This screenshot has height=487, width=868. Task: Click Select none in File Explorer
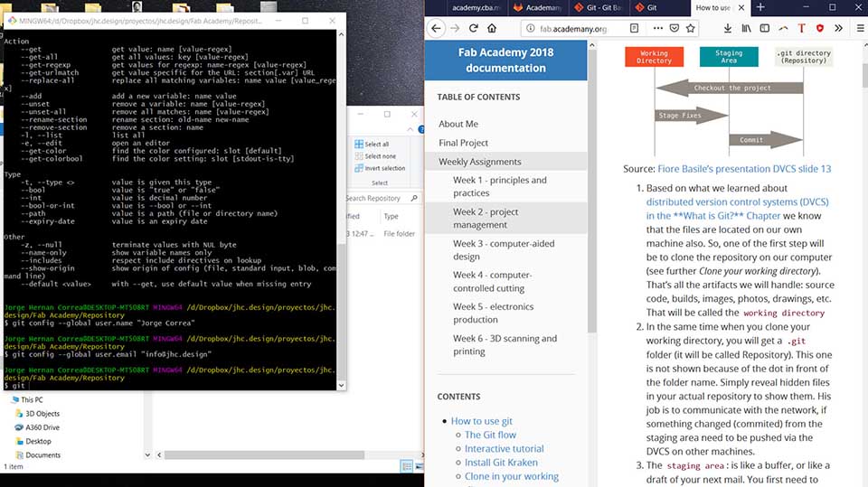[x=375, y=156]
